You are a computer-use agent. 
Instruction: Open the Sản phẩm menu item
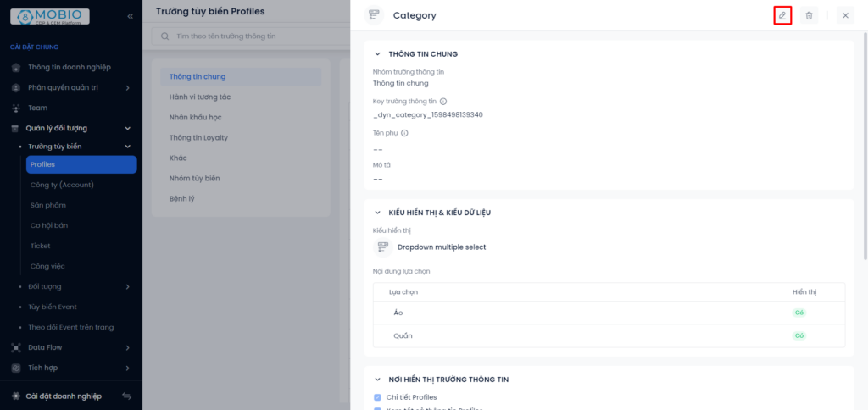[x=48, y=205]
